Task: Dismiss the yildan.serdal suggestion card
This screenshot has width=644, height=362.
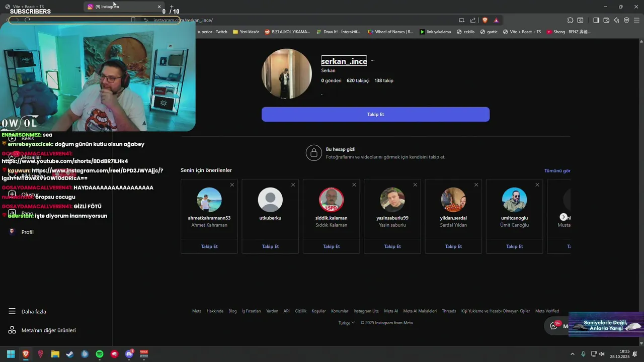Action: pyautogui.click(x=476, y=185)
